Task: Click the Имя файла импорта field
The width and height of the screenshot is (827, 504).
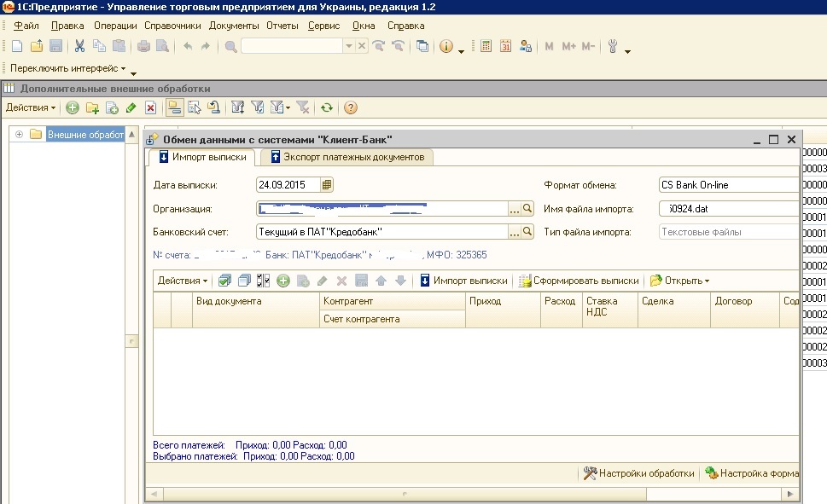Action: 729,209
